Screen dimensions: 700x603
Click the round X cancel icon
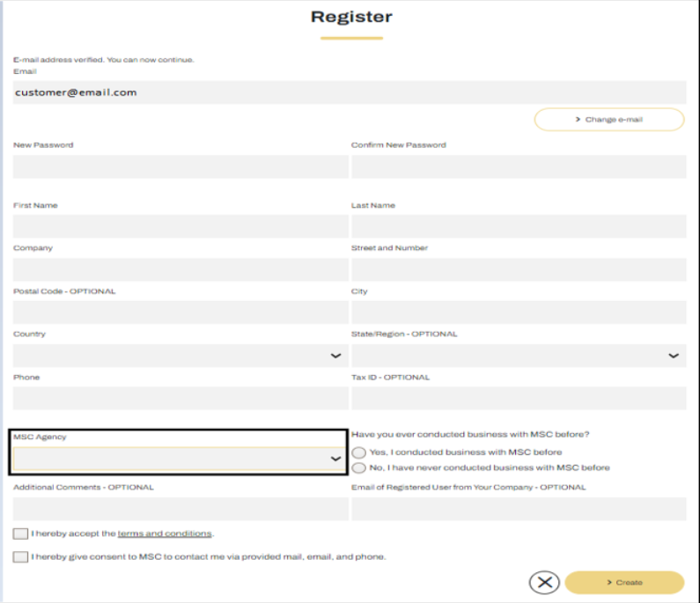click(x=544, y=583)
